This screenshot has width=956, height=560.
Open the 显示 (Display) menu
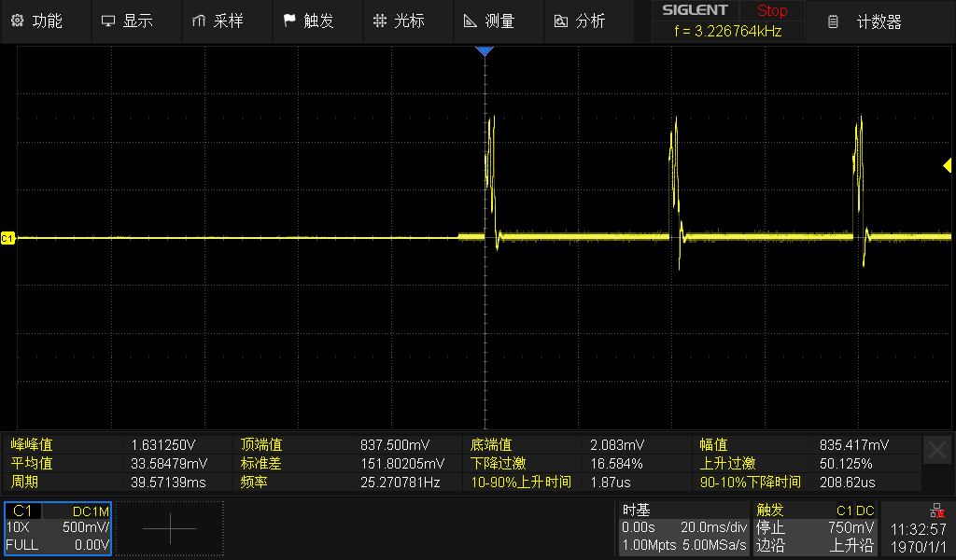[127, 21]
